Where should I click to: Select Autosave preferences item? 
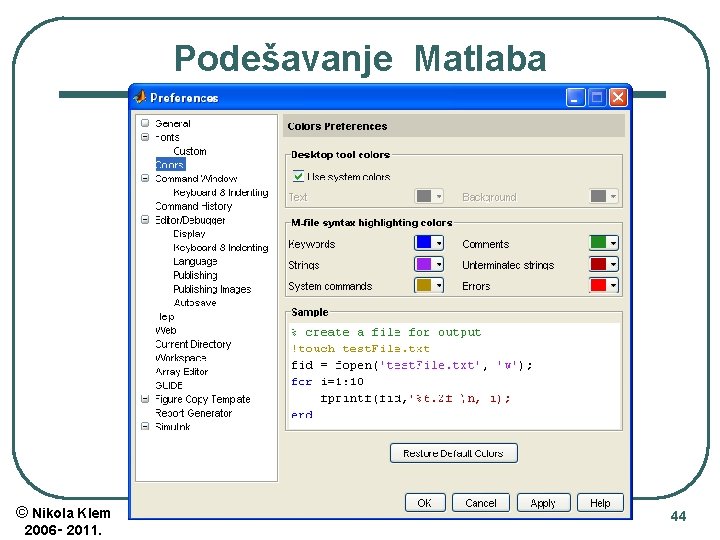(195, 303)
